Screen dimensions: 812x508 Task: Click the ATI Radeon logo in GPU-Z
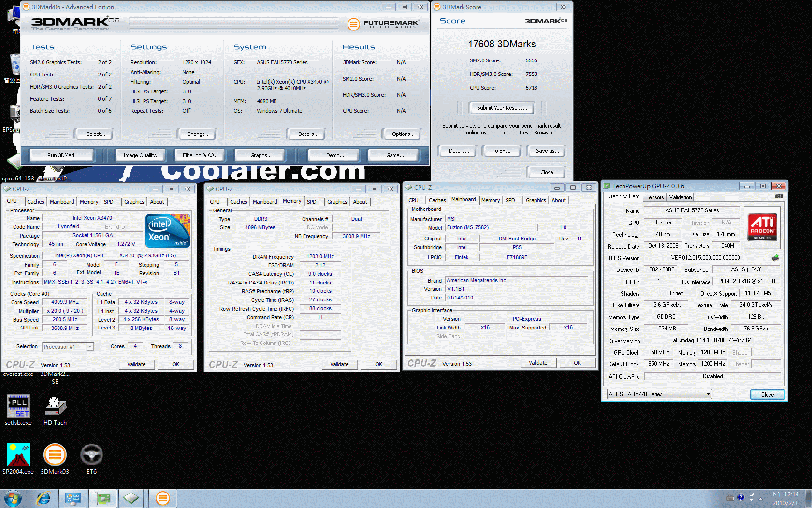pyautogui.click(x=762, y=227)
